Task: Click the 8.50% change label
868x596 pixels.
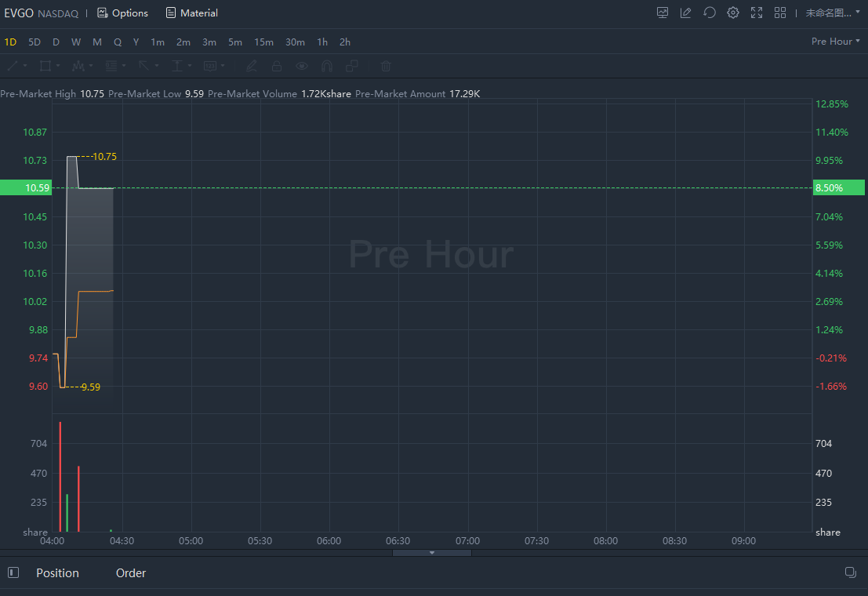Action: tap(839, 187)
